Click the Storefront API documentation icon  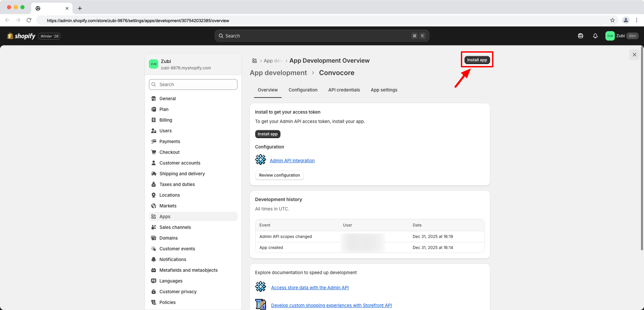(261, 304)
